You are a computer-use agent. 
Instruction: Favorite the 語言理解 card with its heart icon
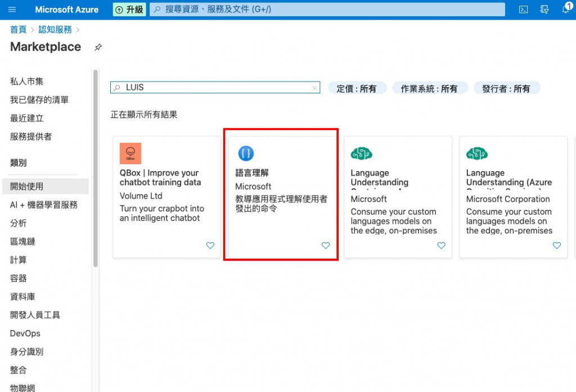point(326,245)
